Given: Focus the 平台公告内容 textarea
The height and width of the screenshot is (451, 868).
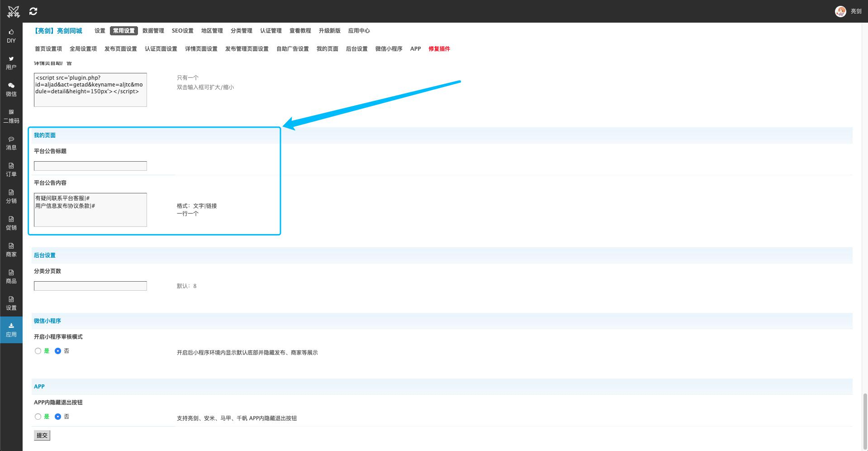Looking at the screenshot, I should (x=90, y=210).
